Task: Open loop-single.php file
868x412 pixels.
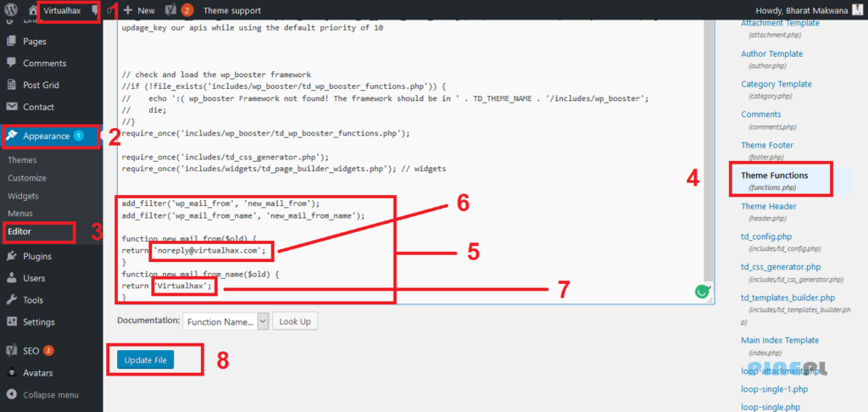Action: pos(771,408)
